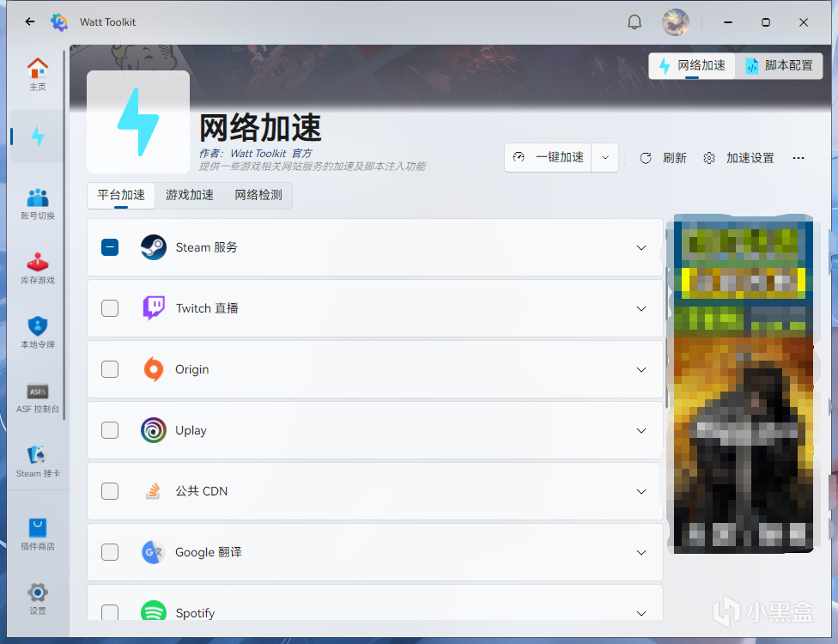This screenshot has width=838, height=644.
Task: Open account switching (账号切换) in sidebar
Action: click(x=38, y=204)
